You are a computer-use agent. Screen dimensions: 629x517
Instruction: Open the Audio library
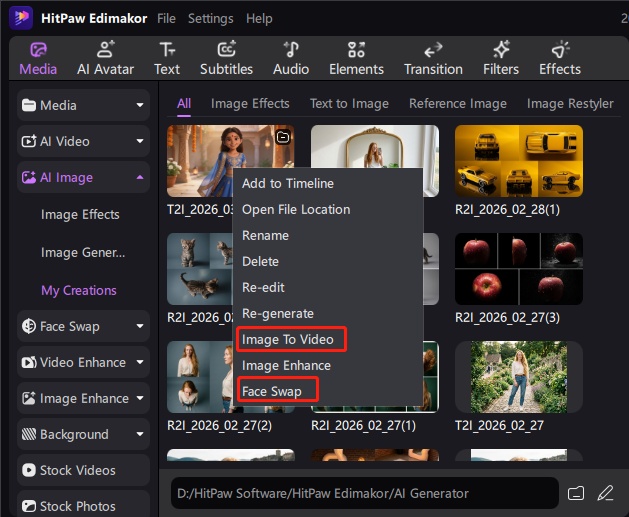coord(291,59)
